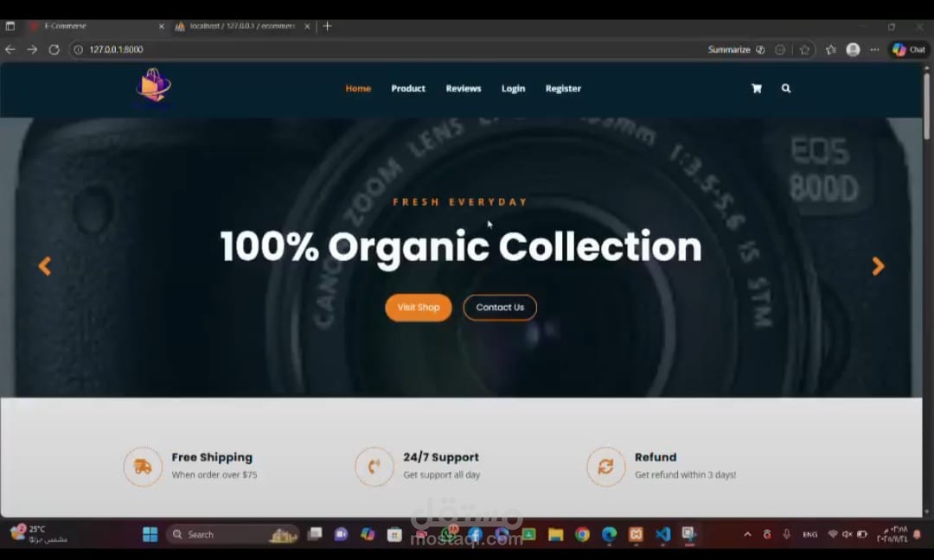Open a new browser tab
The image size is (934, 560).
(327, 26)
